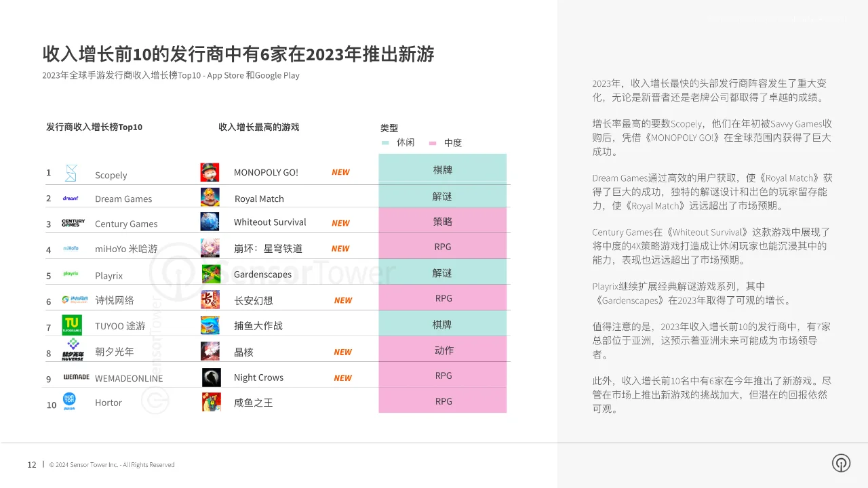Select the 晶核 game icon

pos(210,351)
